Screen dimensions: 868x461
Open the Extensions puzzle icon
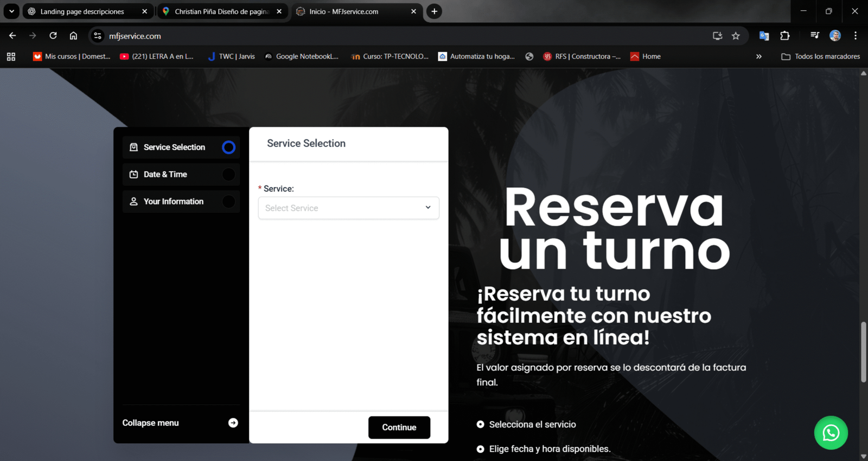(784, 36)
